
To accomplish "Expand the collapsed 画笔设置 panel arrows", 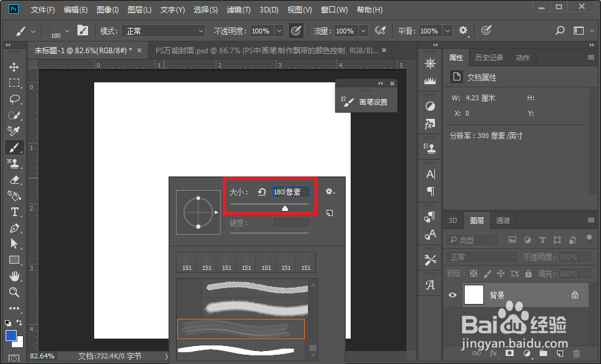I will [380, 84].
